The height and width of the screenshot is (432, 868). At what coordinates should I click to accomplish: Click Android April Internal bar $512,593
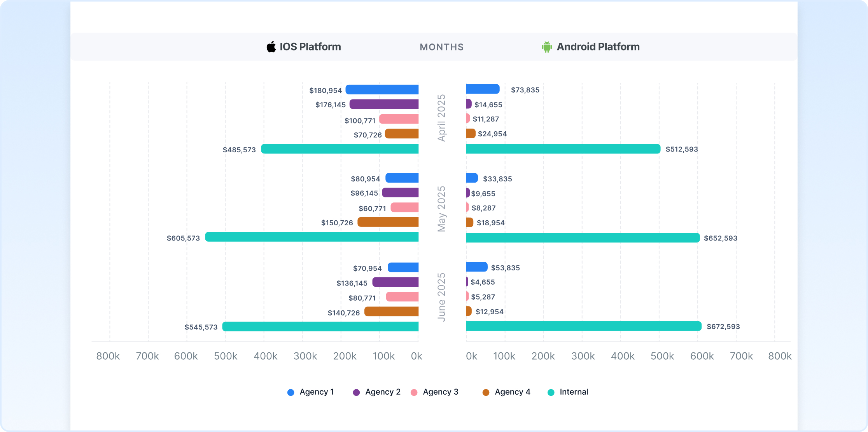563,149
